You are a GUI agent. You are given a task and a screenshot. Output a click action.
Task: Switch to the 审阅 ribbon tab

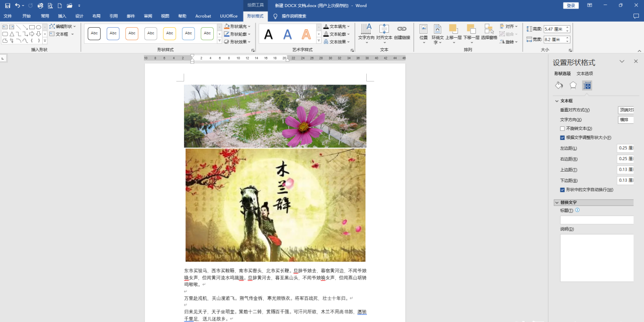point(147,16)
